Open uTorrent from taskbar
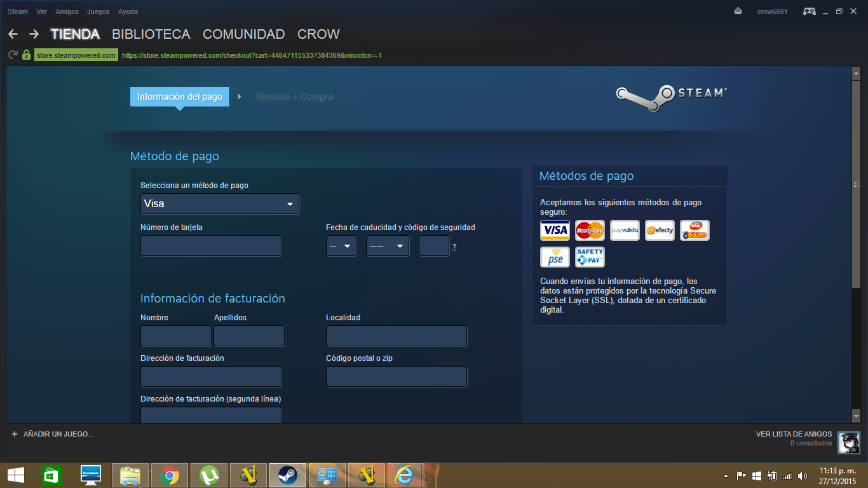This screenshot has width=868, height=488. pyautogui.click(x=209, y=475)
